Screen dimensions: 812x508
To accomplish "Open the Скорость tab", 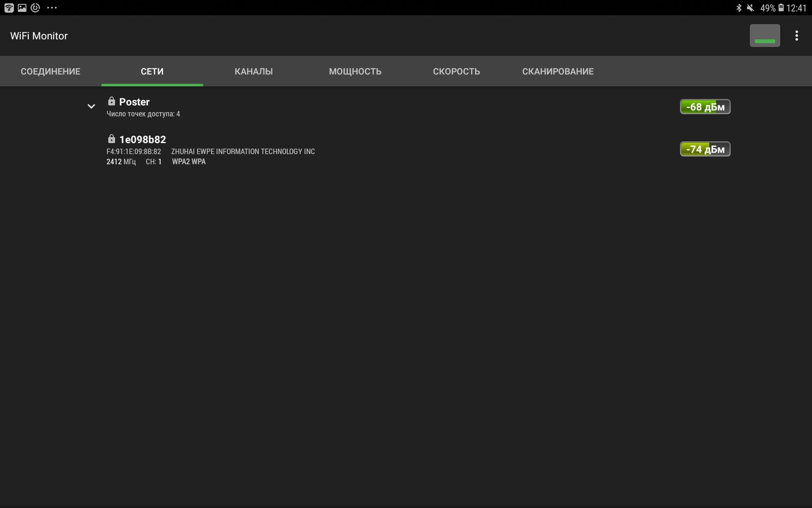I will pos(456,71).
